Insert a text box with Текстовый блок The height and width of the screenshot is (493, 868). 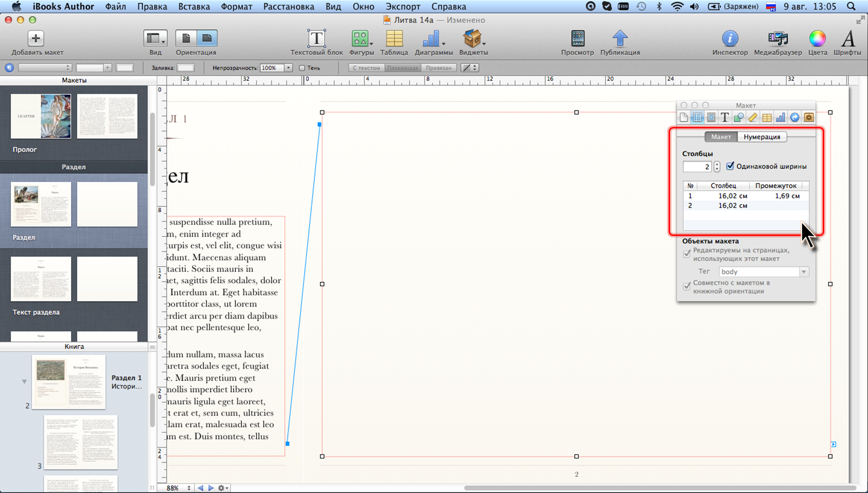(x=316, y=39)
